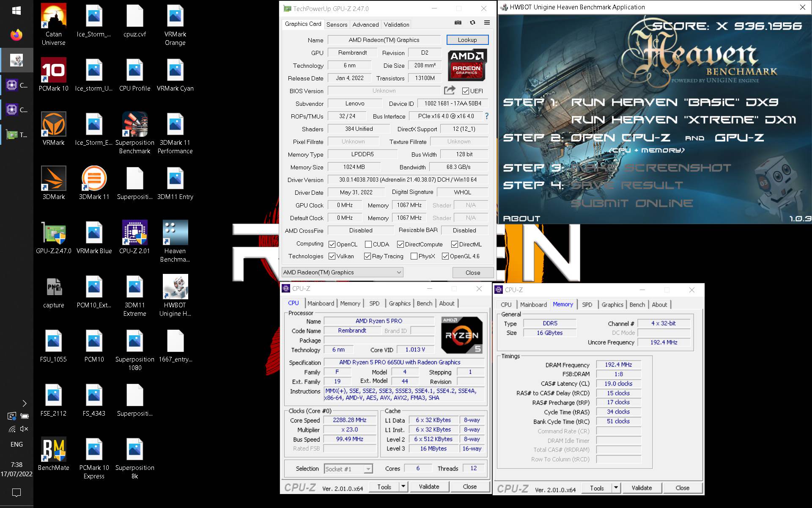Click the Windows Start button
The height and width of the screenshot is (508, 812).
(16, 10)
